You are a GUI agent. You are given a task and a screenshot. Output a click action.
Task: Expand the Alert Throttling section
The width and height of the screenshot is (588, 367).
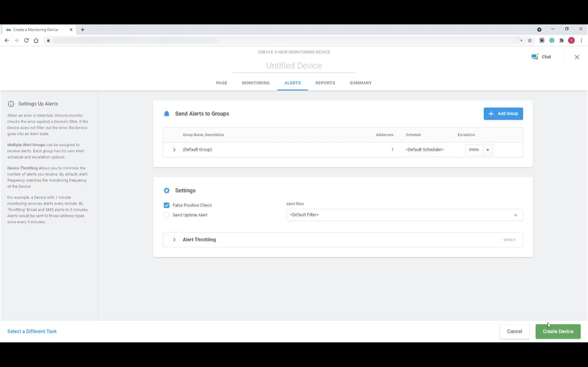174,239
